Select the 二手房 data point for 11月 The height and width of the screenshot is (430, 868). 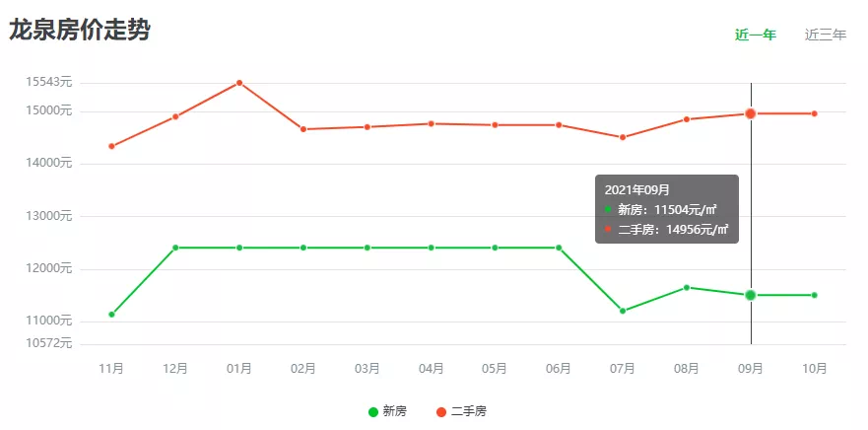tap(111, 146)
